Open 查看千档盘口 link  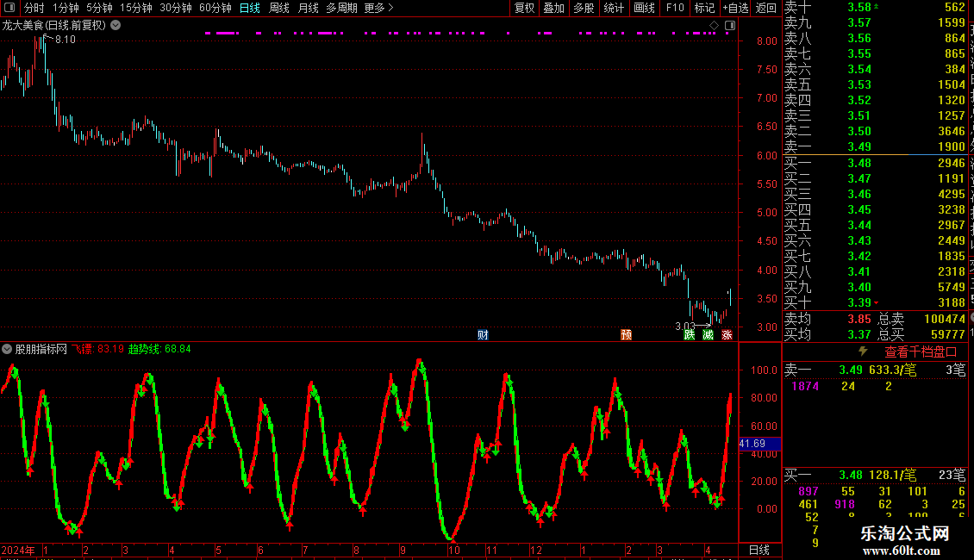click(x=921, y=352)
